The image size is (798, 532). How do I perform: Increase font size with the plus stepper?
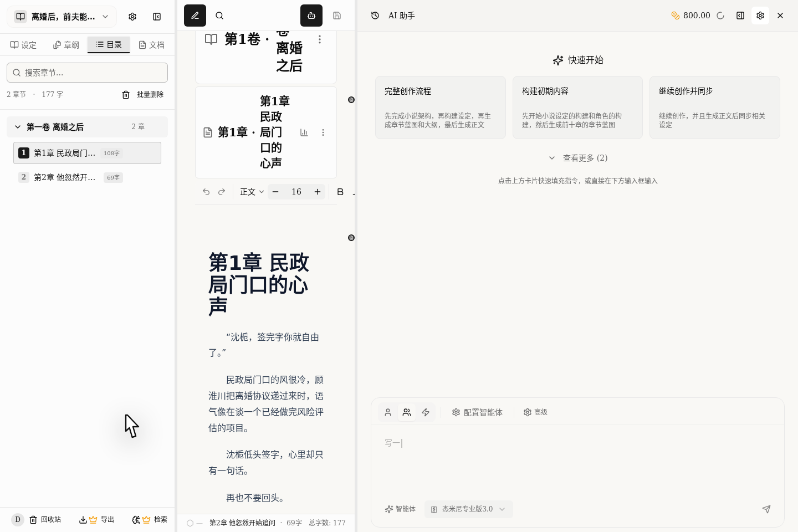coord(318,192)
